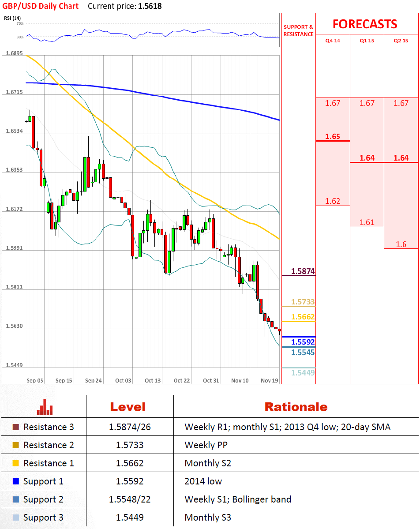The image size is (420, 529).
Task: Click the Support 1 row label
Action: pos(44,481)
